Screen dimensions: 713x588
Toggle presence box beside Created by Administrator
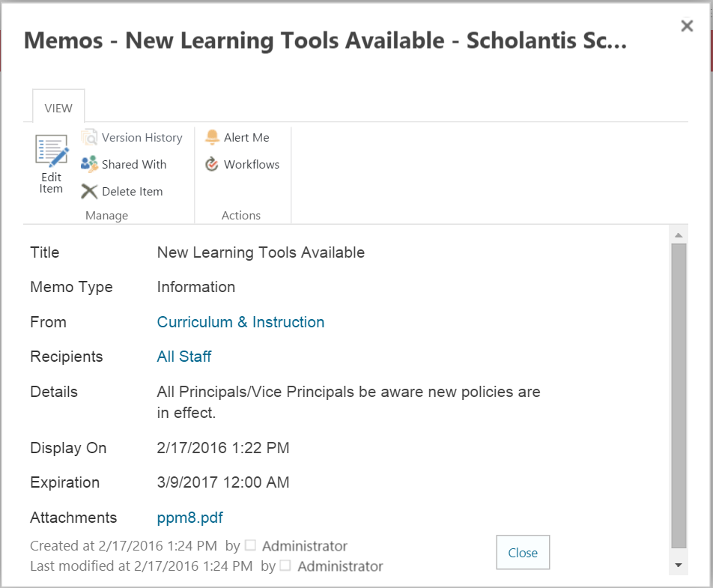tap(251, 545)
